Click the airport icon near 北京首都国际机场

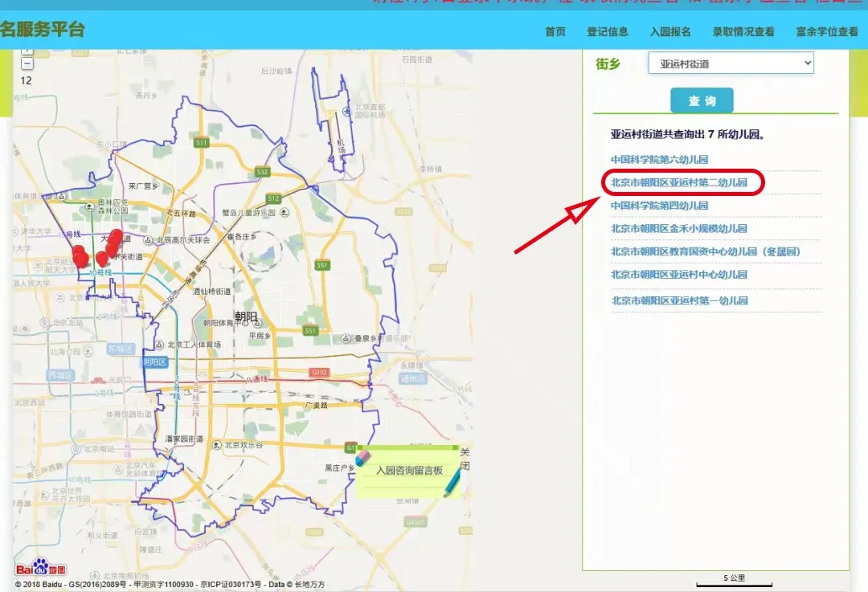click(x=346, y=112)
